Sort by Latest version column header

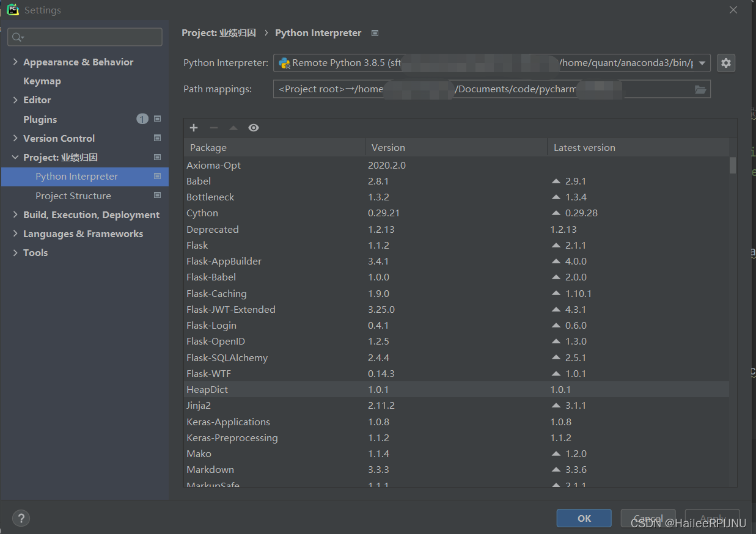[638, 147]
